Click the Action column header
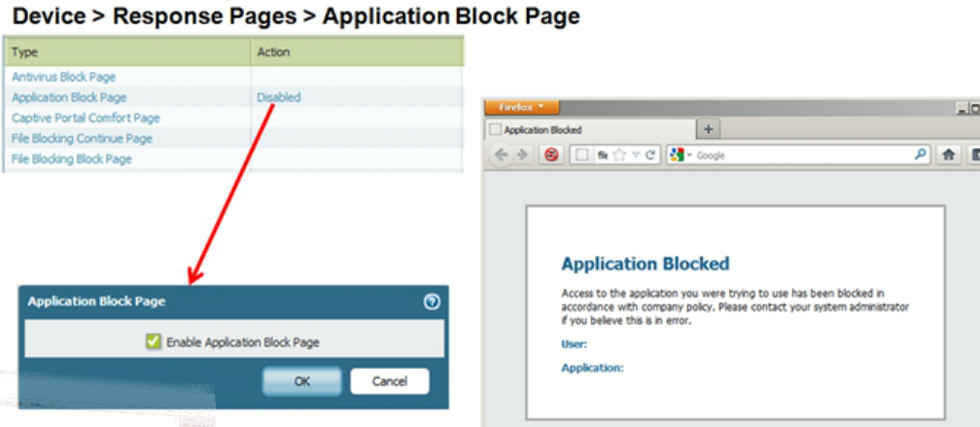980x427 pixels. 357,53
